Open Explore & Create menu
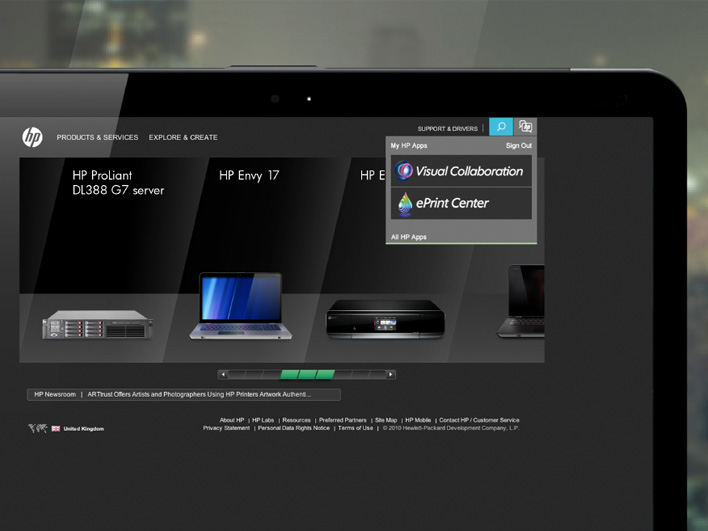The height and width of the screenshot is (531, 708). tap(183, 137)
